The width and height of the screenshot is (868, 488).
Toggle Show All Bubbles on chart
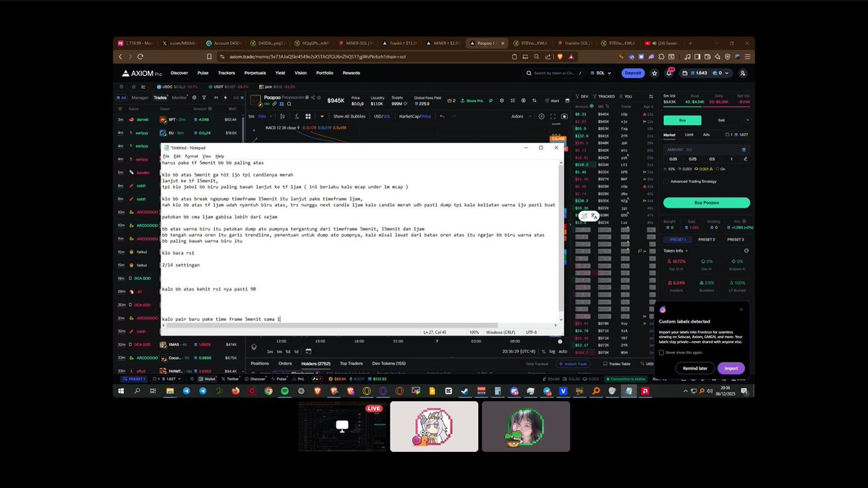[x=349, y=116]
